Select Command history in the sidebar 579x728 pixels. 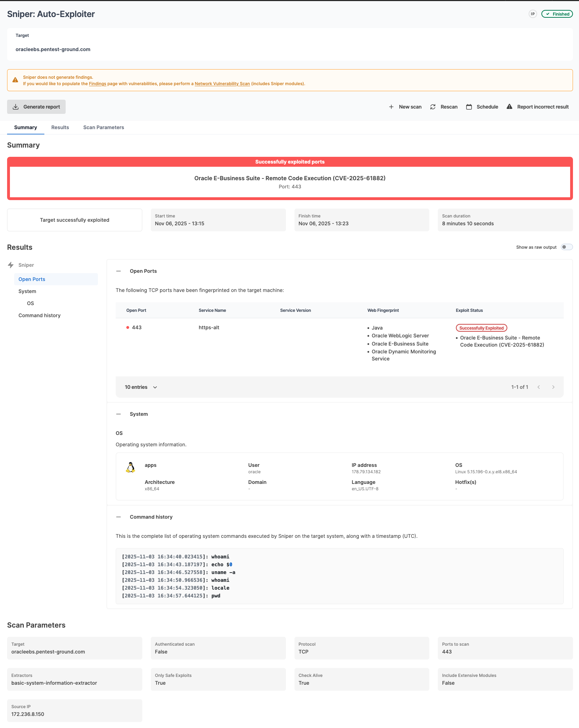click(x=39, y=315)
